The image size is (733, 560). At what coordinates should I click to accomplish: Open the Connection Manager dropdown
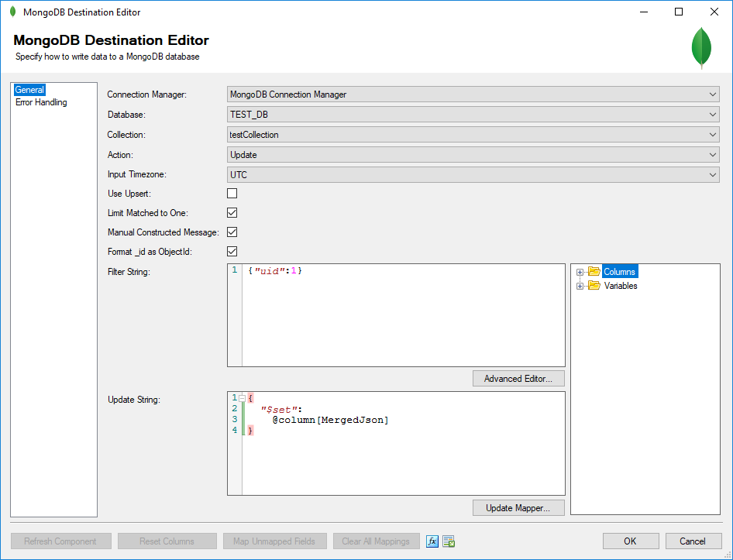point(473,94)
